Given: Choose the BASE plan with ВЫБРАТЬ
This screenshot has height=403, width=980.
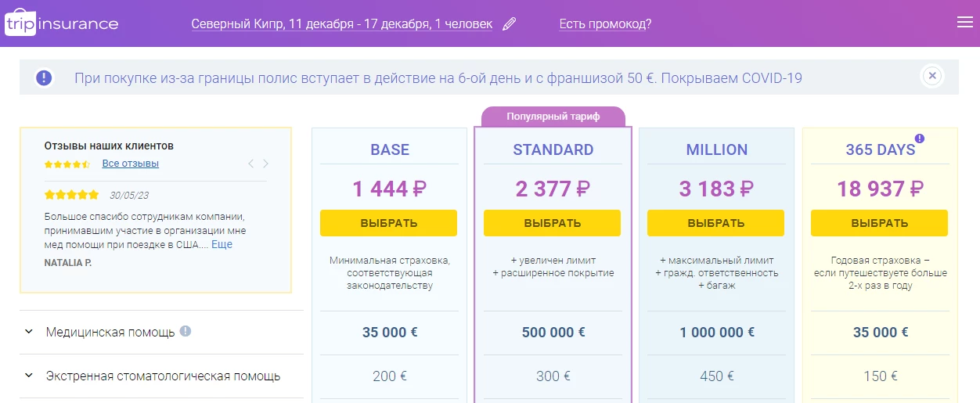Looking at the screenshot, I should coord(388,223).
